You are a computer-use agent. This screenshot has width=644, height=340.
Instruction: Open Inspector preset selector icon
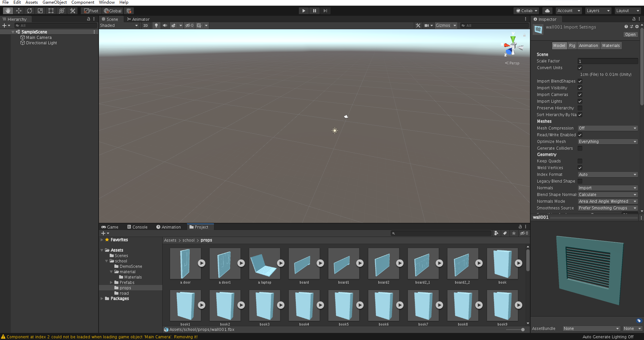click(632, 27)
